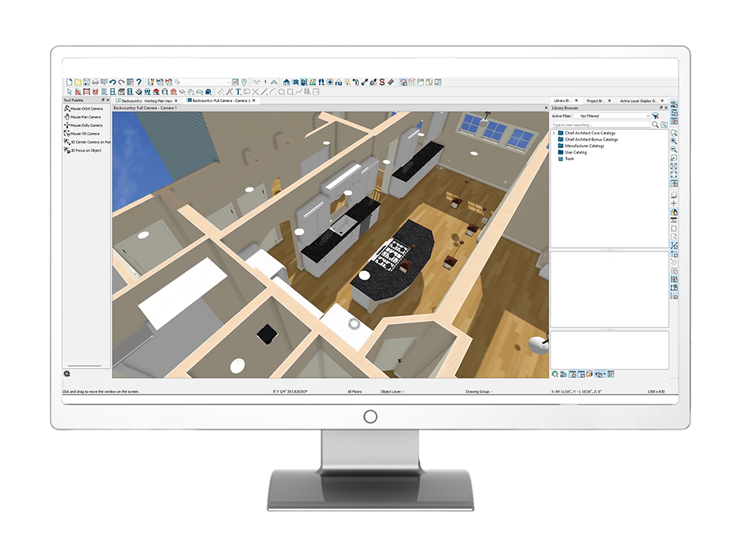Screen dimensions: 756x554
Task: Click the Save file icon in toolbar
Action: pos(87,82)
